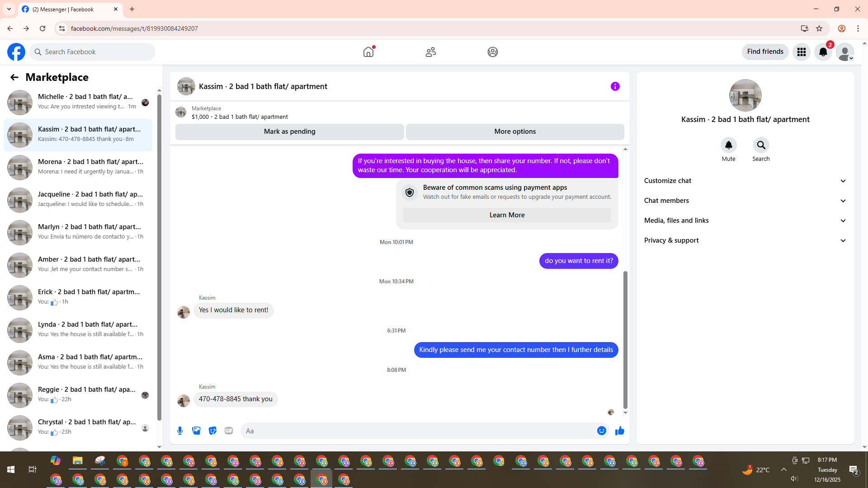Expand Customize chat section

point(745,181)
